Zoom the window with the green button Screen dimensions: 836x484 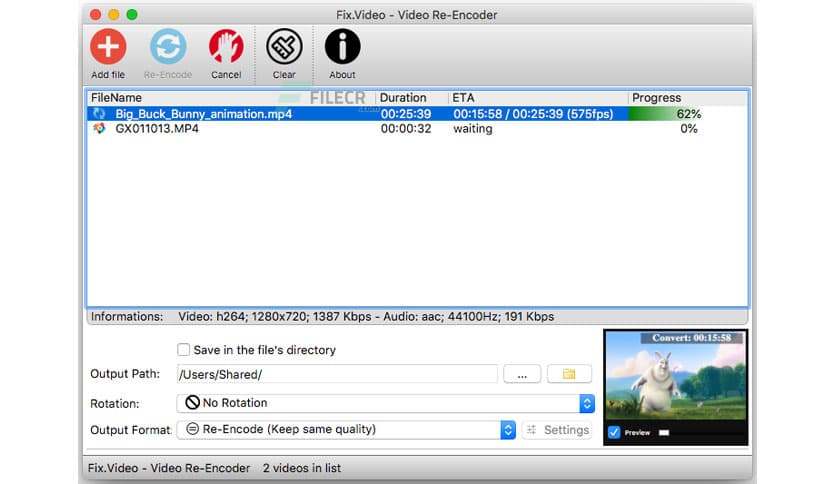(132, 14)
